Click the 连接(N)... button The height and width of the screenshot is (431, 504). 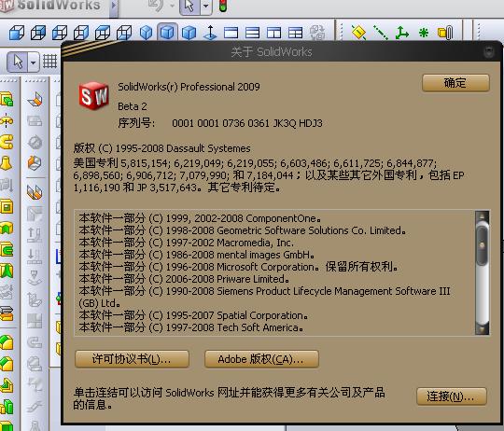tap(452, 396)
